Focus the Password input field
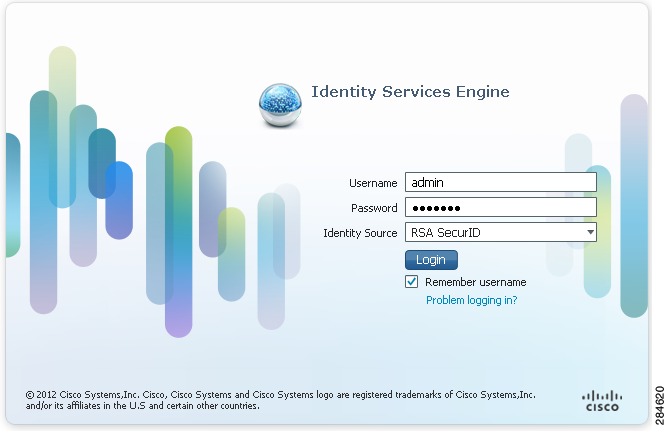This screenshot has width=668, height=435. click(501, 207)
